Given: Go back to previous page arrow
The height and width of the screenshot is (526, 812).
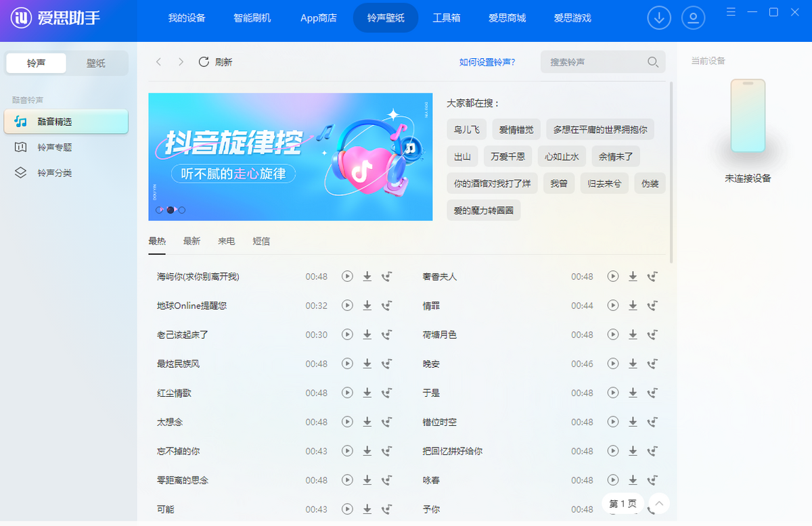Looking at the screenshot, I should 158,62.
